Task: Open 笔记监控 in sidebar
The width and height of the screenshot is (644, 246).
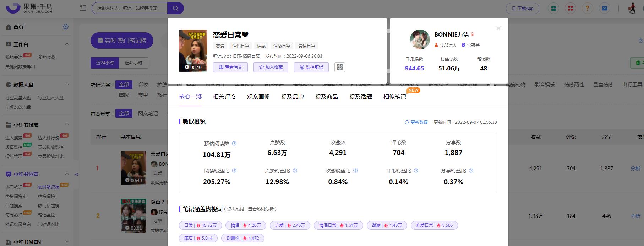Action: 47,215
